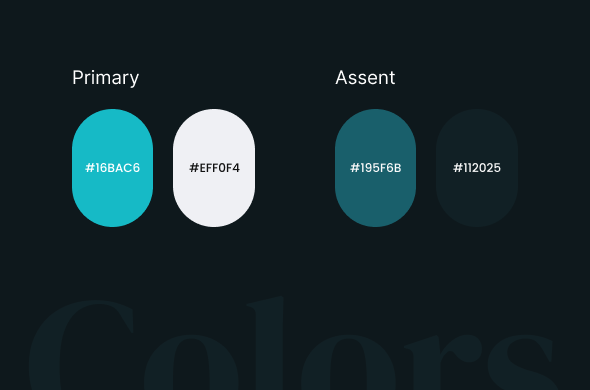Pick the light gray #EFF0F4 swatch
The image size is (590, 390).
click(214, 168)
